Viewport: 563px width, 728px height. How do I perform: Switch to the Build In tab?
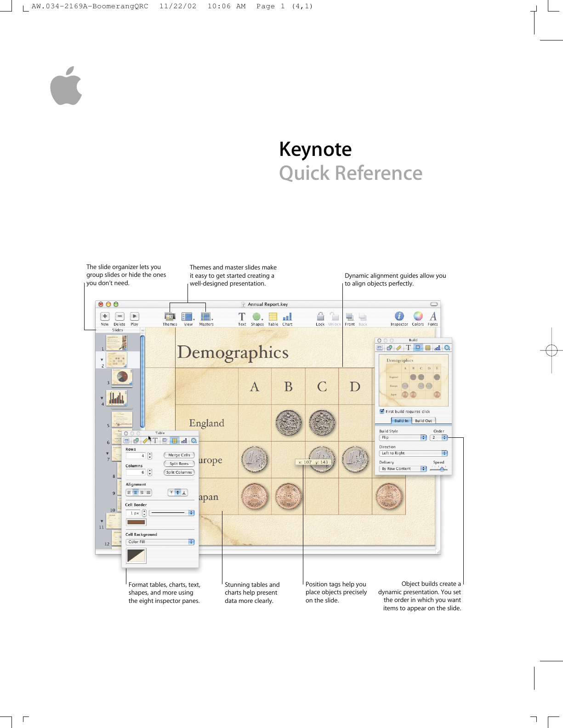coord(401,420)
